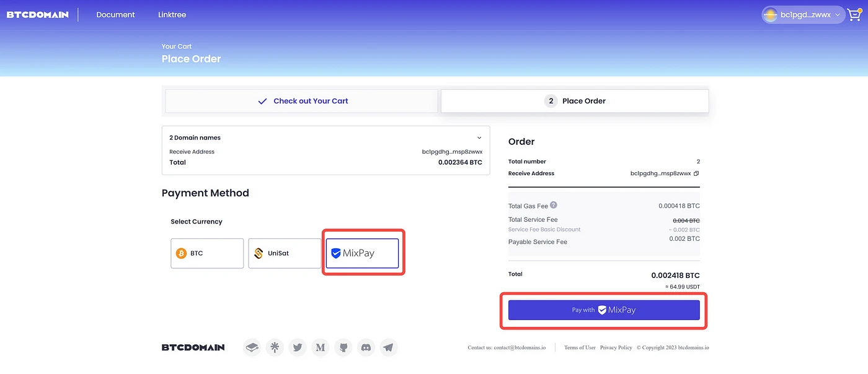Expand the wallet account dropdown
868x374 pixels.
804,15
